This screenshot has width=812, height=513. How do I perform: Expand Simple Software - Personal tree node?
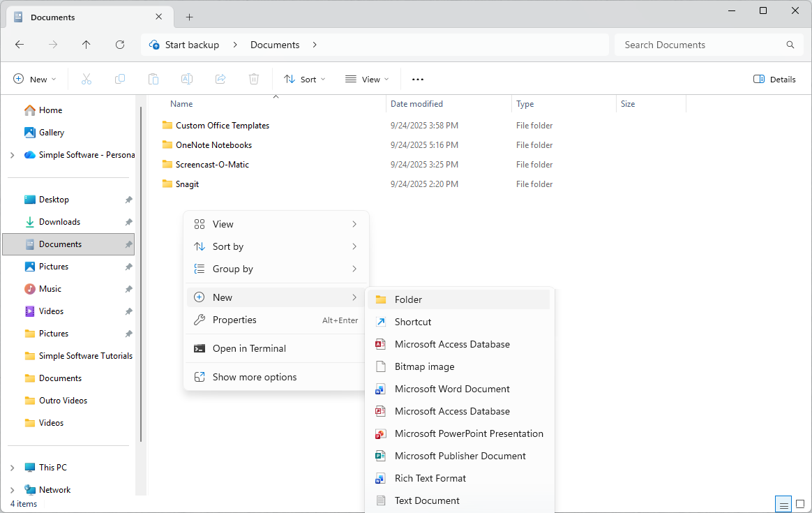pyautogui.click(x=13, y=155)
